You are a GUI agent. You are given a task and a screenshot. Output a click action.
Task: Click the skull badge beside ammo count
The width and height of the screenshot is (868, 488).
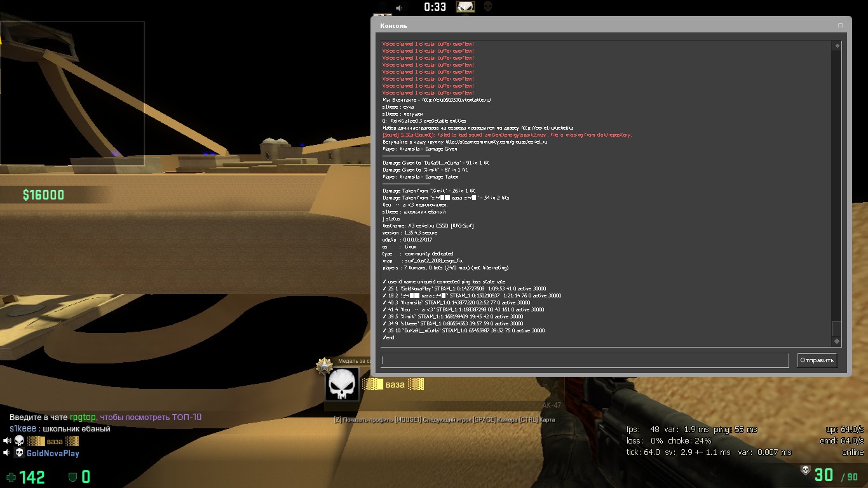point(805,470)
